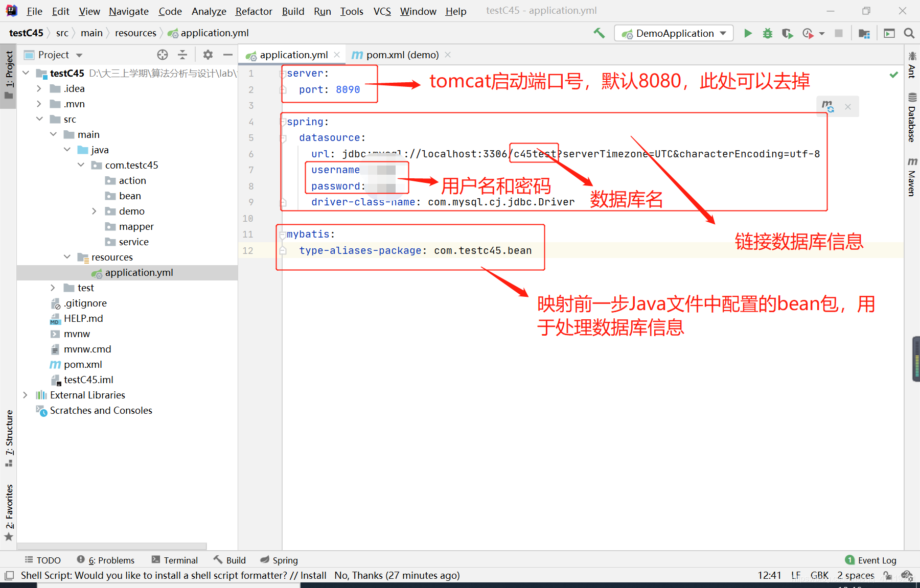Start debugging with the bug icon
This screenshot has height=588, width=920.
point(768,33)
